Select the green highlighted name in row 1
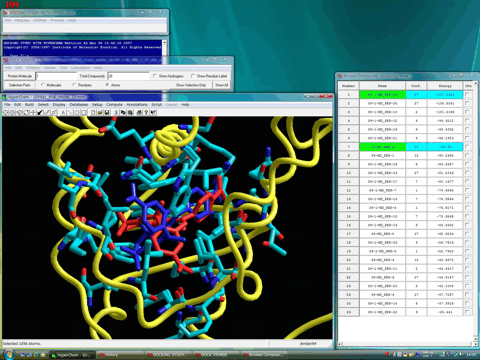Viewport: 480px width, 360px height. pos(382,95)
